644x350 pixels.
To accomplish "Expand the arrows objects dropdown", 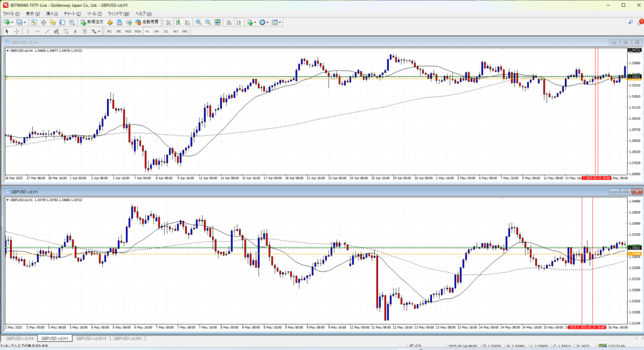I will [99, 31].
